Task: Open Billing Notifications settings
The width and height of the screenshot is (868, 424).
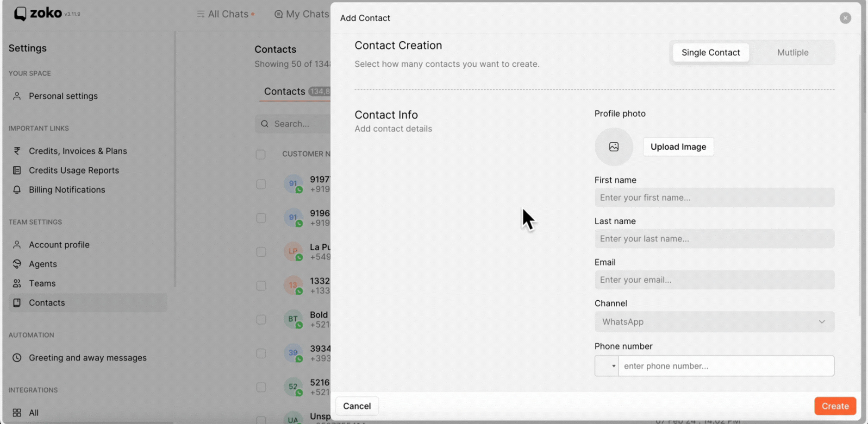Action: pos(67,190)
